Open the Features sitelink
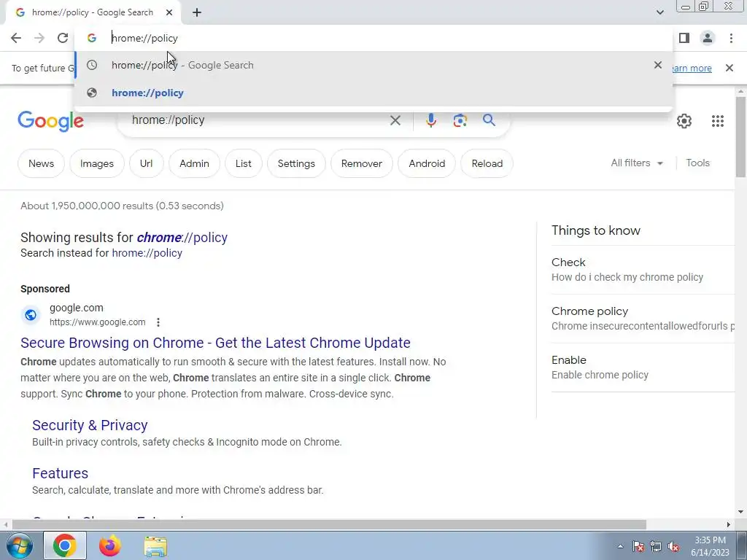 tap(60, 473)
